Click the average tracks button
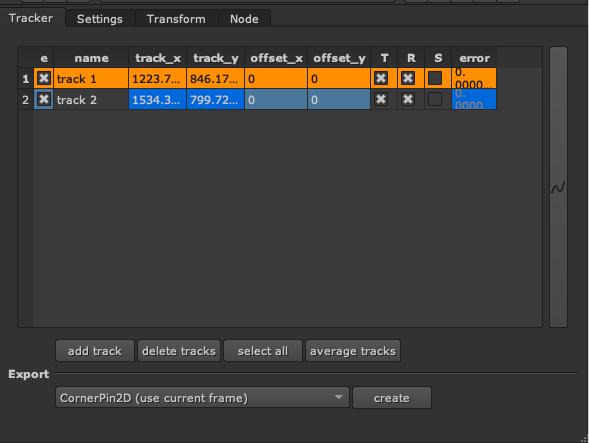The height and width of the screenshot is (443, 589). 353,351
